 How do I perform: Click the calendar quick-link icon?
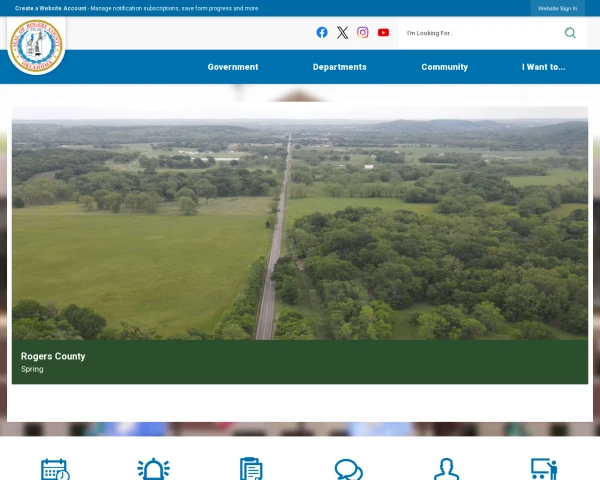tap(55, 469)
